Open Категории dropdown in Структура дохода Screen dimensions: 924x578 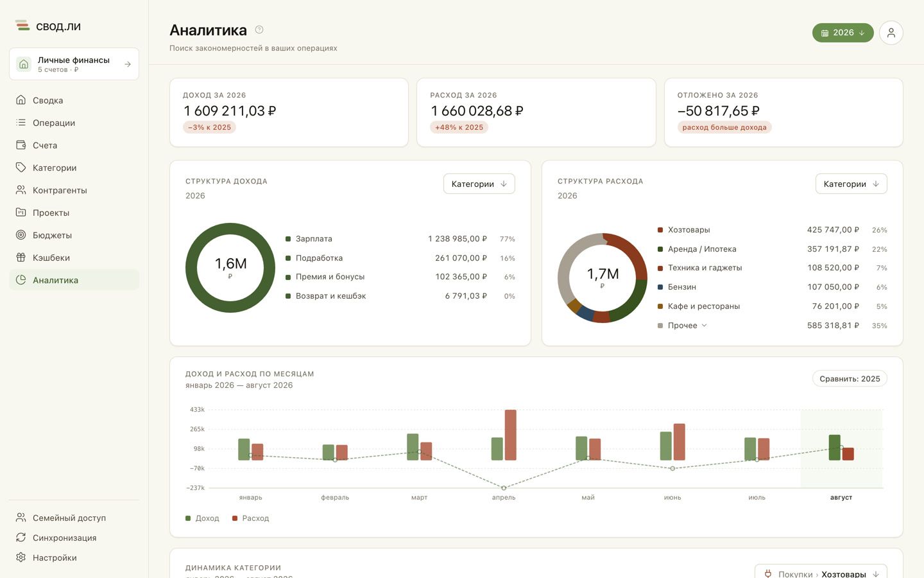pos(479,184)
